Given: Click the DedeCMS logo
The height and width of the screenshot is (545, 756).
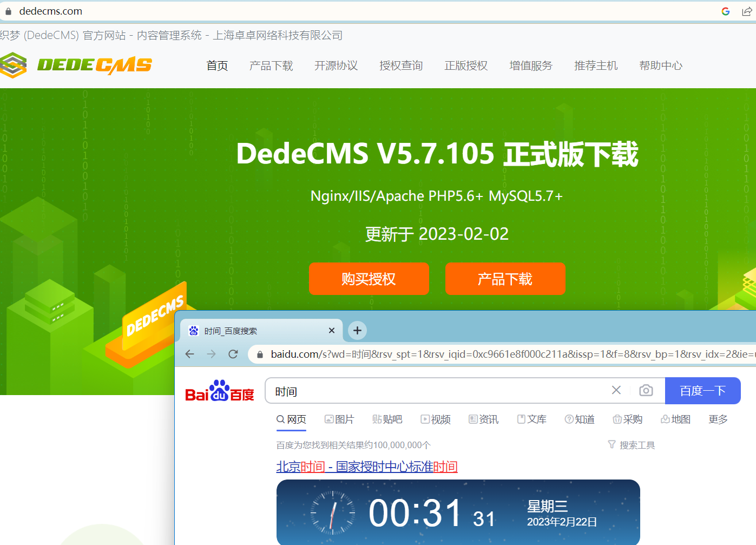Looking at the screenshot, I should coord(76,65).
